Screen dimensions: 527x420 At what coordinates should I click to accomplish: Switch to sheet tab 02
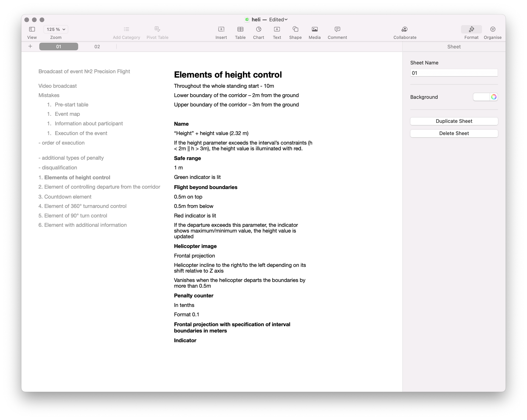(97, 47)
